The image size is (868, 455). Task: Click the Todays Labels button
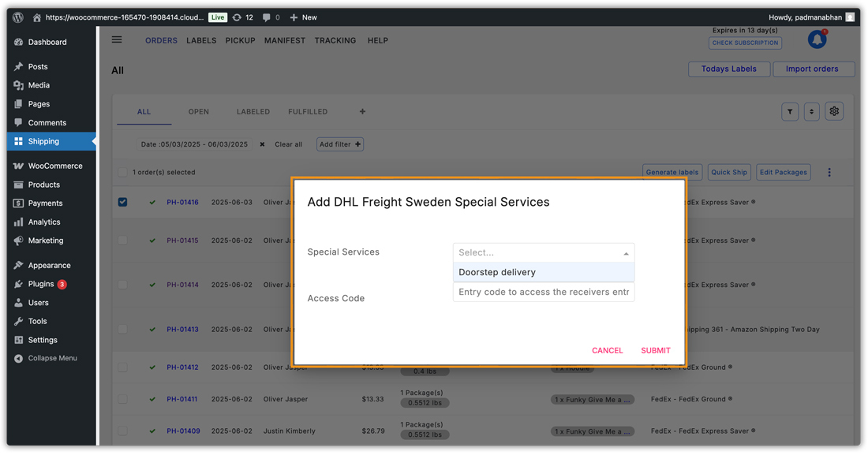pos(729,69)
